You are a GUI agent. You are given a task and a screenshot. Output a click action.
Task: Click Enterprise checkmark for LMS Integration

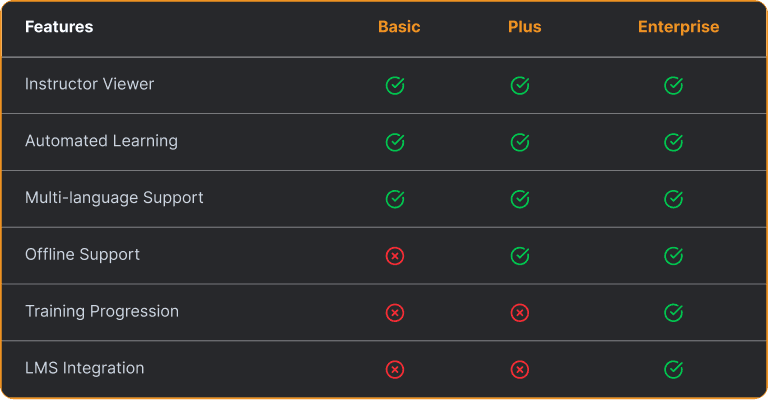pos(674,370)
